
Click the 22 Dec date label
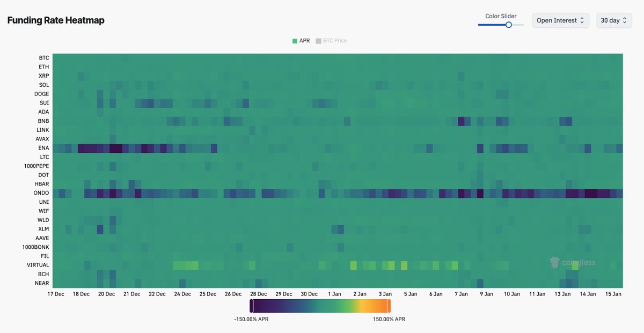(x=157, y=294)
